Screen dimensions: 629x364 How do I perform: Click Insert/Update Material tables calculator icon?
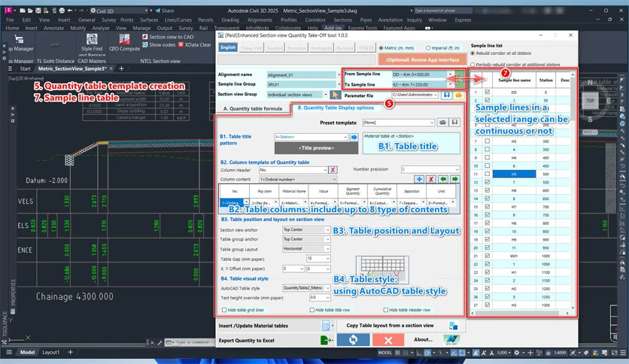pos(326,326)
